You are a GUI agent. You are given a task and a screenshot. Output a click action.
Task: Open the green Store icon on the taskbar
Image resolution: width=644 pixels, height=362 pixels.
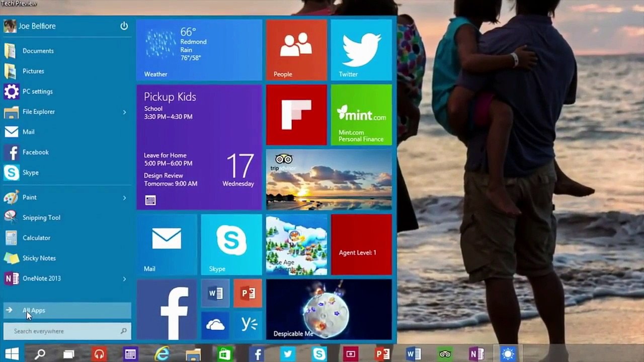point(224,354)
